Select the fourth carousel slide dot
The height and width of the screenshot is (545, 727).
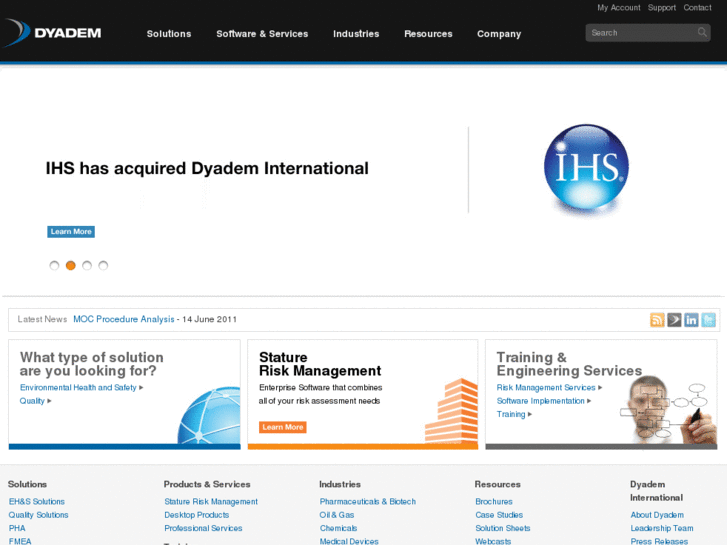tap(103, 266)
